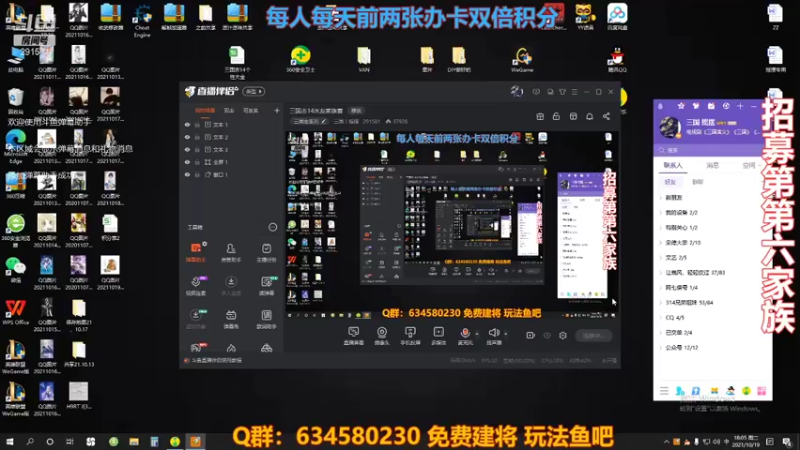Open microphone dropdown arrow
Image resolution: width=800 pixels, height=450 pixels.
pos(477,334)
